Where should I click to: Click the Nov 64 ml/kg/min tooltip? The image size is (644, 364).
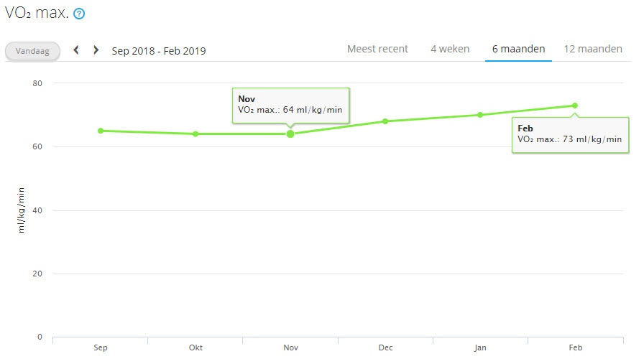(290, 105)
